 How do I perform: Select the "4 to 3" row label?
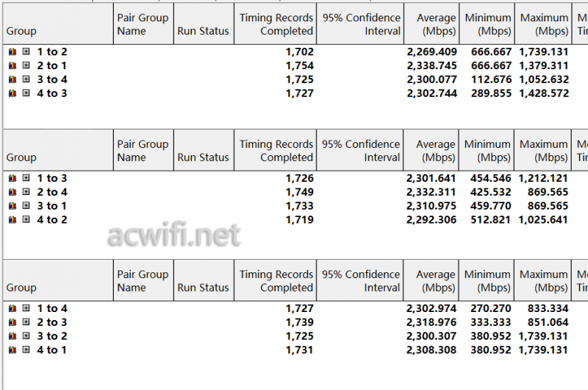point(52,93)
